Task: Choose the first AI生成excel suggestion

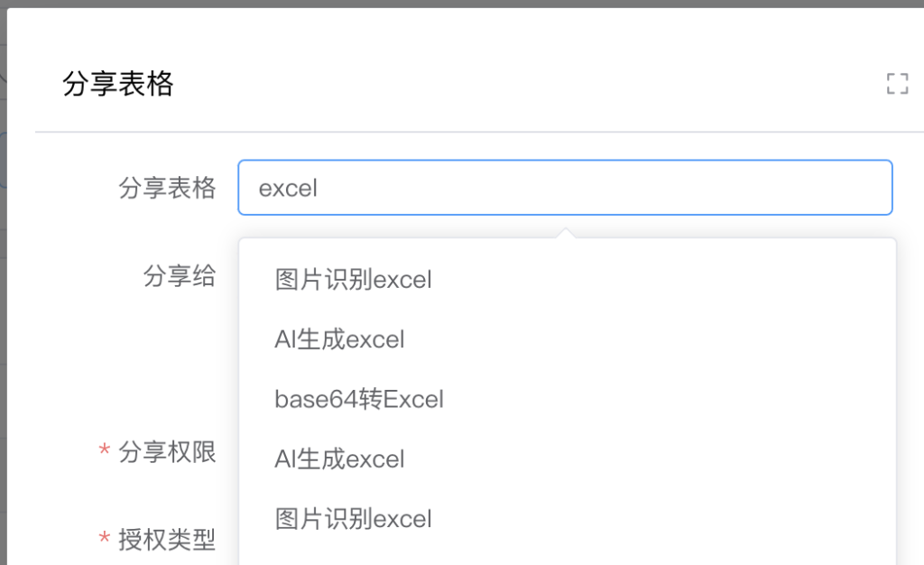Action: (x=567, y=339)
